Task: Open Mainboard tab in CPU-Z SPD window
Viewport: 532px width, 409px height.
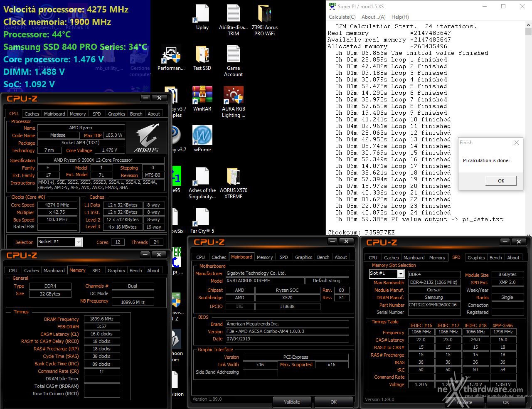Action: coord(414,258)
